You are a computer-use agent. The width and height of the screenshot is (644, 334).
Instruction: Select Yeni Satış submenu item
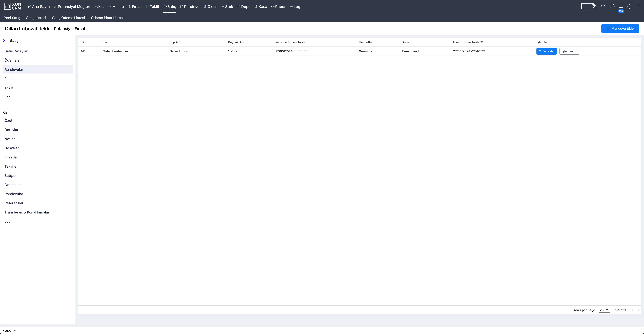[12, 18]
